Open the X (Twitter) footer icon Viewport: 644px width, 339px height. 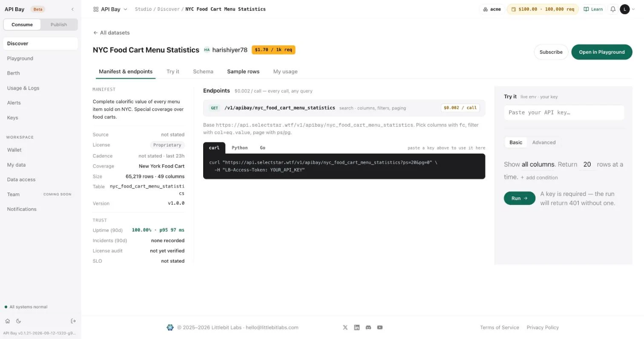345,327
